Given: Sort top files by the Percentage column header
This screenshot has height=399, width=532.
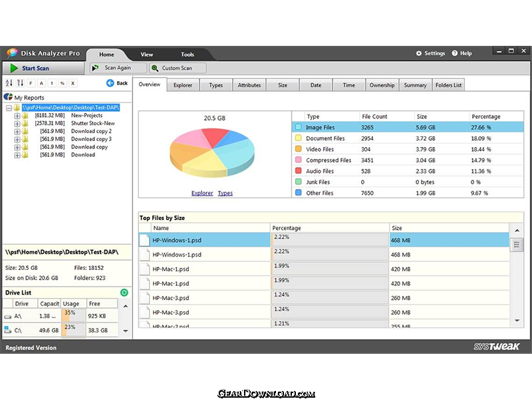Looking at the screenshot, I should click(x=330, y=228).
